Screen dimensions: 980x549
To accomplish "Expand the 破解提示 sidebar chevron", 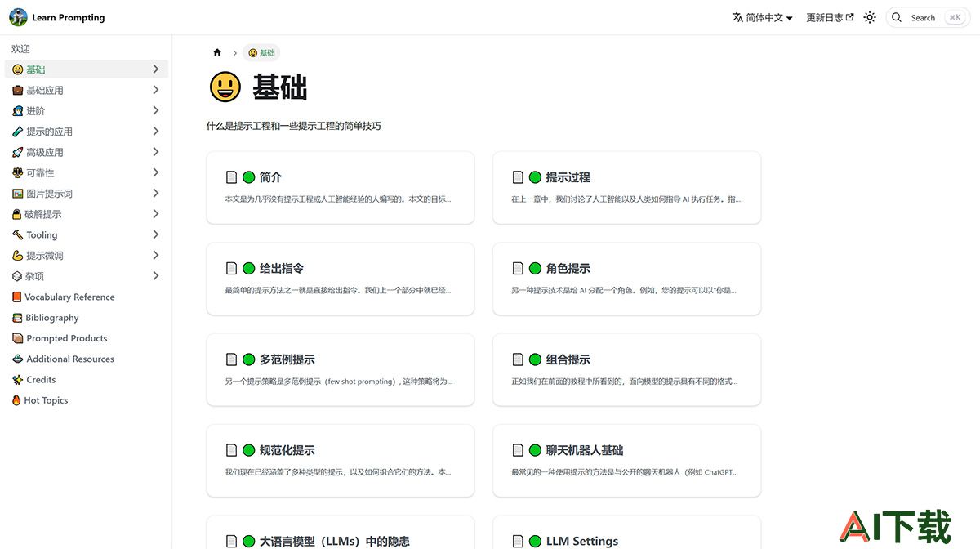I will [155, 214].
